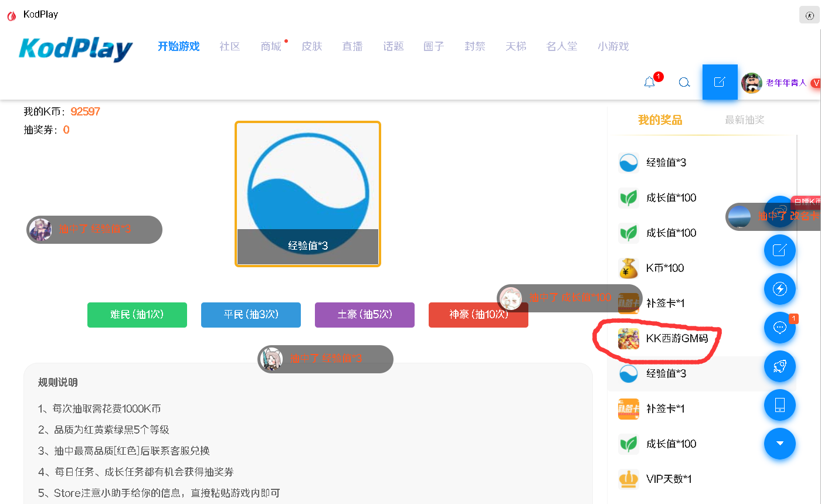Screen dimensions: 821x504
Task: Click green 难民(抽1次) button
Action: tap(137, 315)
